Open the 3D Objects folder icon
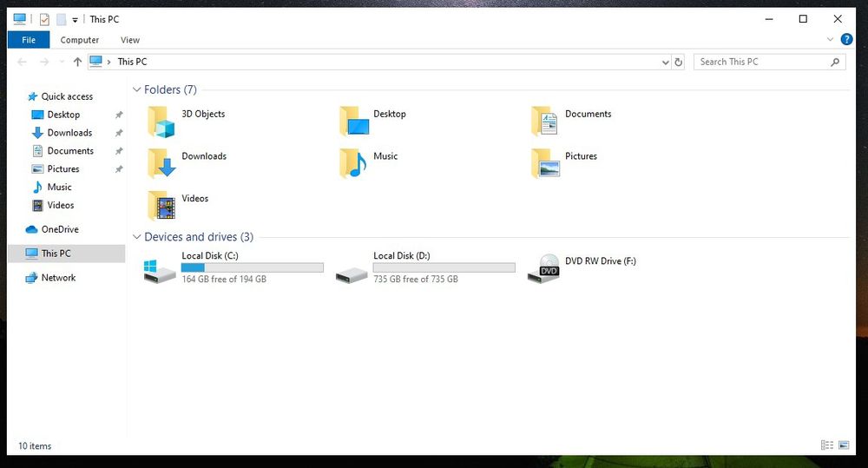This screenshot has width=868, height=468. (x=161, y=122)
